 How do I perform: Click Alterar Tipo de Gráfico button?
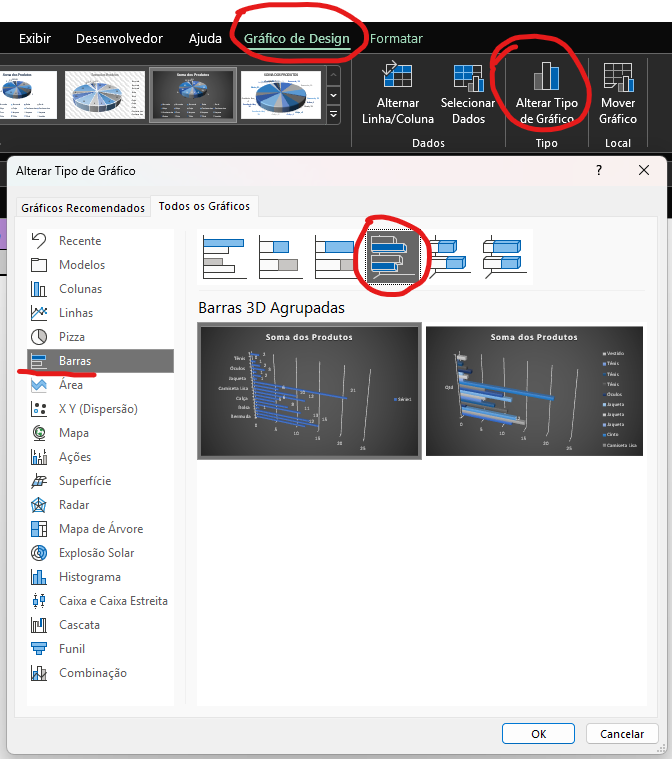click(547, 93)
